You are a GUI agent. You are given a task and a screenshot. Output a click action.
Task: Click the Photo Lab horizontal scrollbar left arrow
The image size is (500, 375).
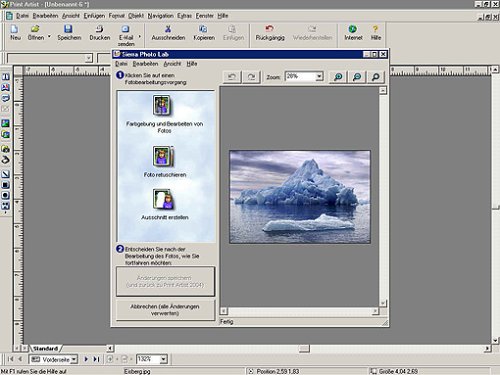pos(224,311)
